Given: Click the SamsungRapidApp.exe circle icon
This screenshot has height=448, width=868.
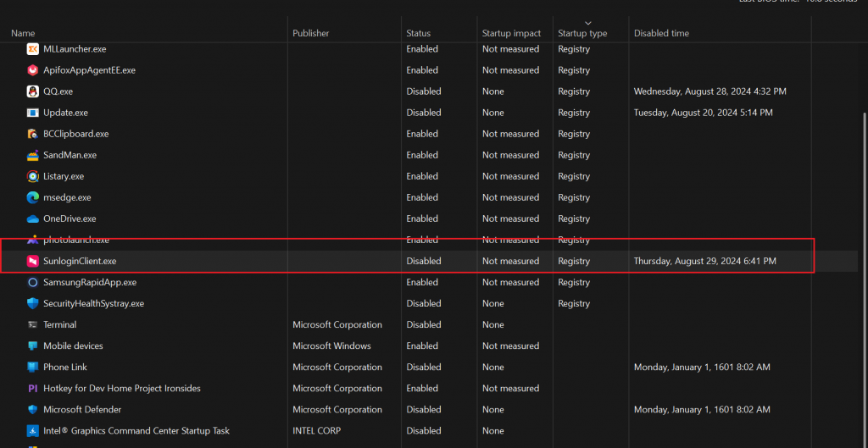Looking at the screenshot, I should [33, 283].
